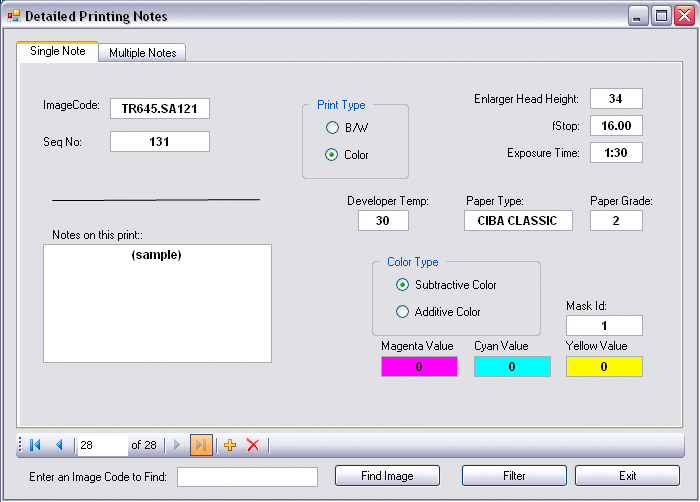
Task: Go to the previous record
Action: pyautogui.click(x=59, y=445)
